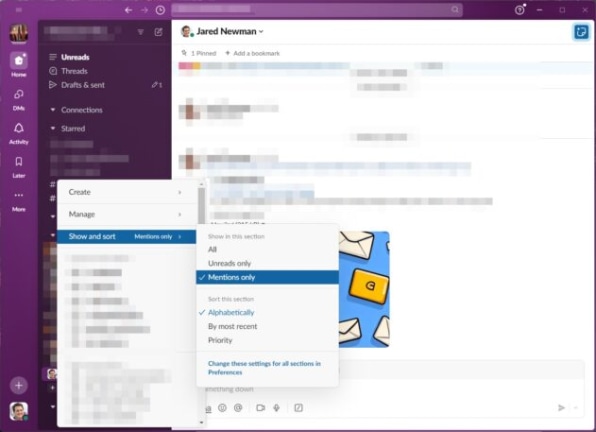Click "Change these settings for all sections in Preferences"
The height and width of the screenshot is (432, 596).
click(264, 368)
